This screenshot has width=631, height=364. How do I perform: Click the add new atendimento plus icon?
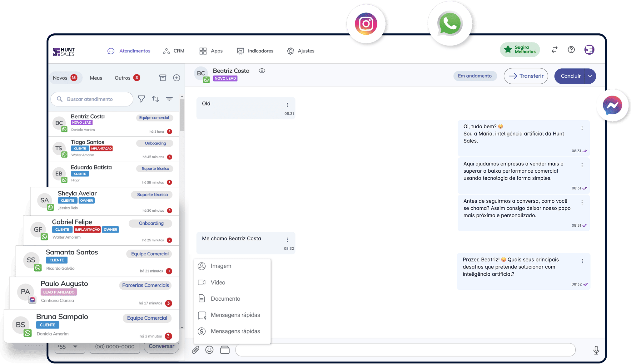click(x=176, y=78)
